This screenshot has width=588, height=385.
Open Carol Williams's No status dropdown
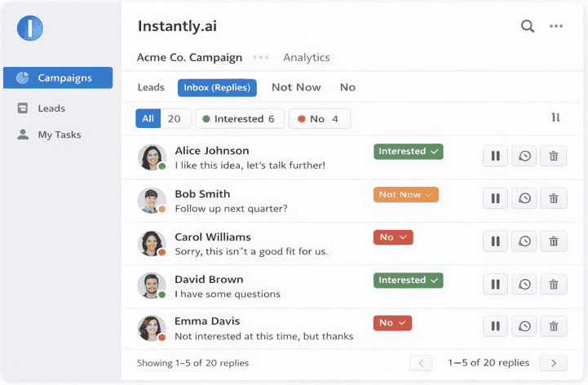tap(393, 237)
